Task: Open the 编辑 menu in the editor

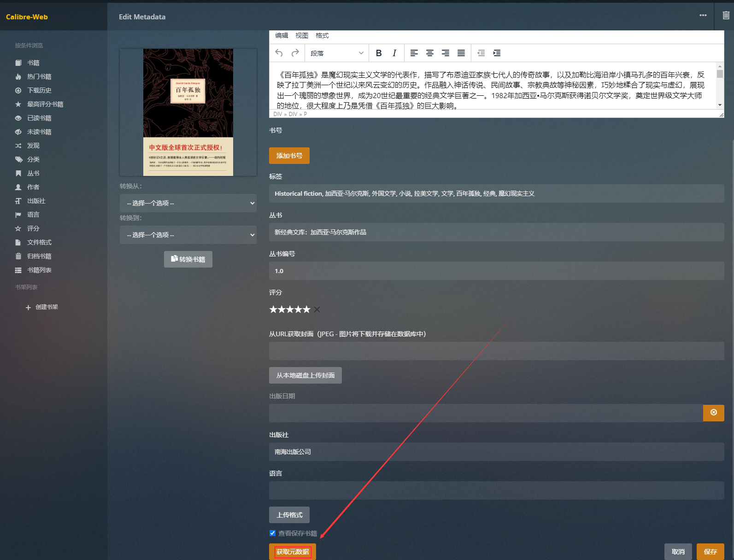Action: point(282,35)
